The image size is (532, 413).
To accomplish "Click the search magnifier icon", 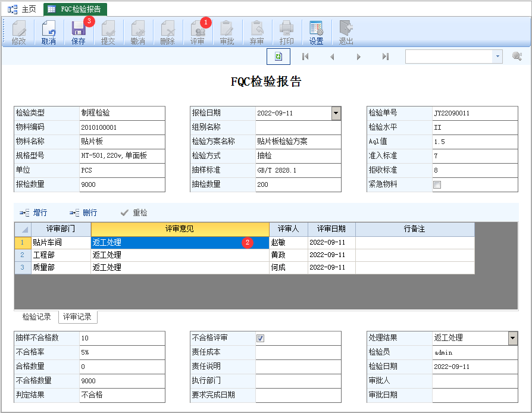I will [x=517, y=57].
